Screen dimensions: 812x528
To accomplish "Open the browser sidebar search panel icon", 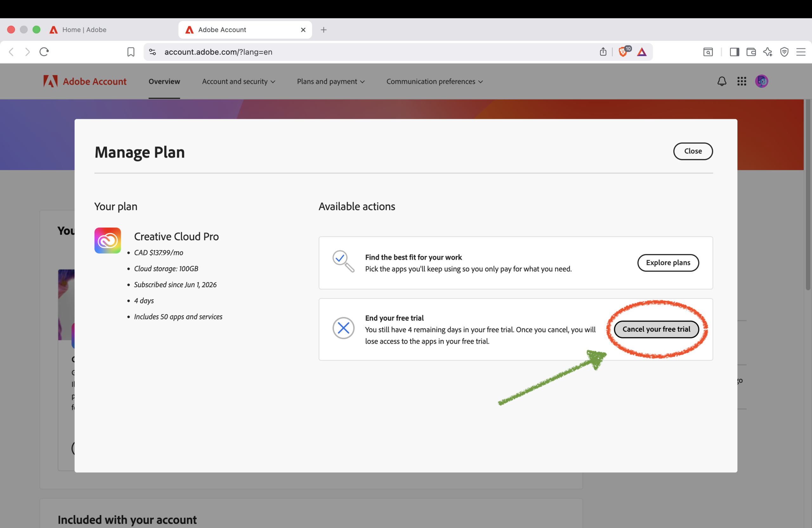I will 708,52.
